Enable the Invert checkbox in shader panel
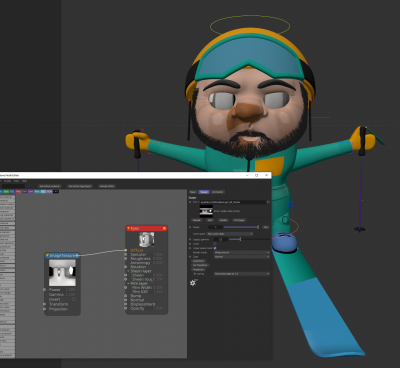 (x=215, y=244)
